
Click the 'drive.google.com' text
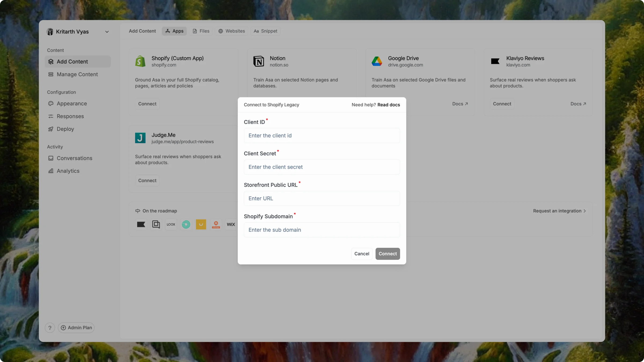tap(405, 65)
